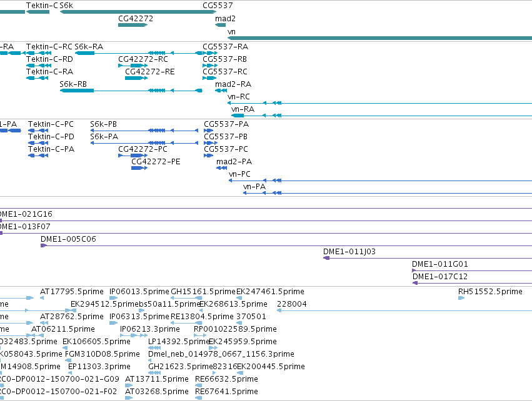Click EST RE67641.5prime

click(x=198, y=399)
